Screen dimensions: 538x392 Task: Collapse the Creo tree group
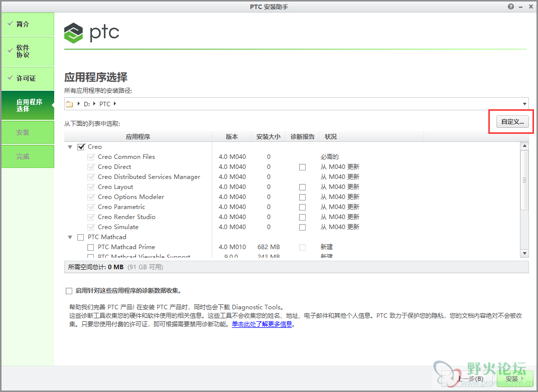[x=70, y=147]
